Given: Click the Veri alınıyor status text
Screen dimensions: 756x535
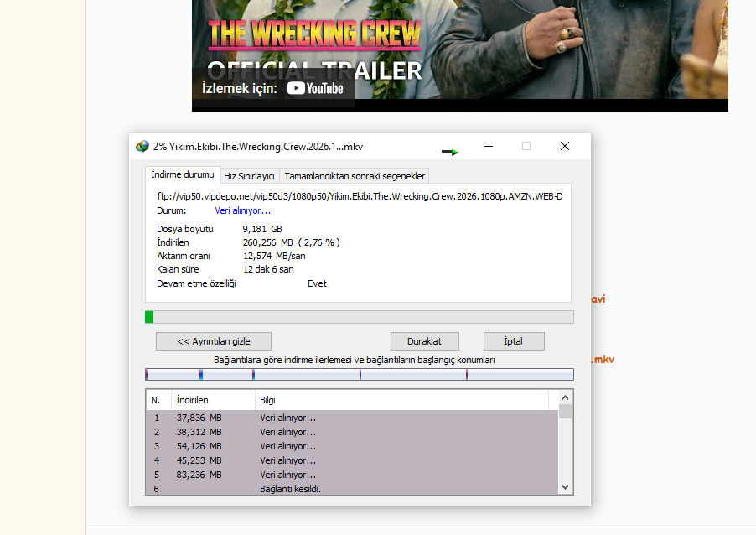Looking at the screenshot, I should [242, 210].
